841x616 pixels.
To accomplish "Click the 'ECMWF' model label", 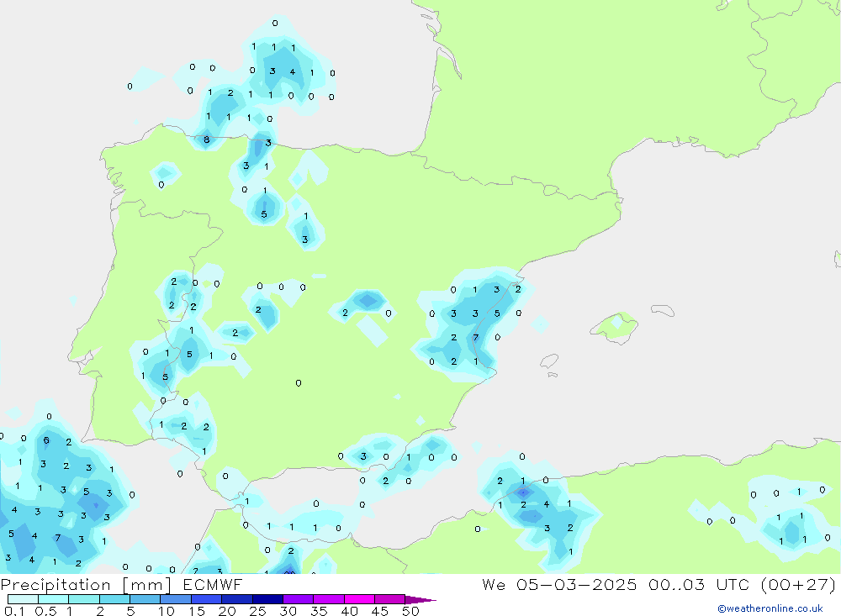I will tap(213, 585).
